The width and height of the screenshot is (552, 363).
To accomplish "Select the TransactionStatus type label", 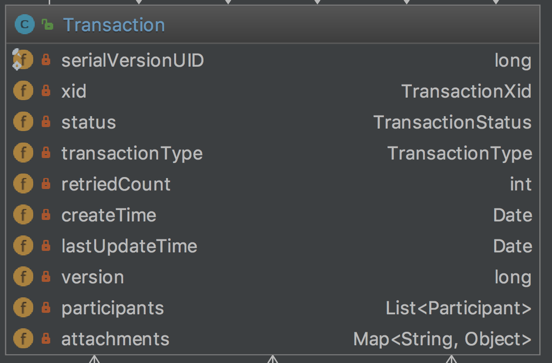I will pos(452,122).
